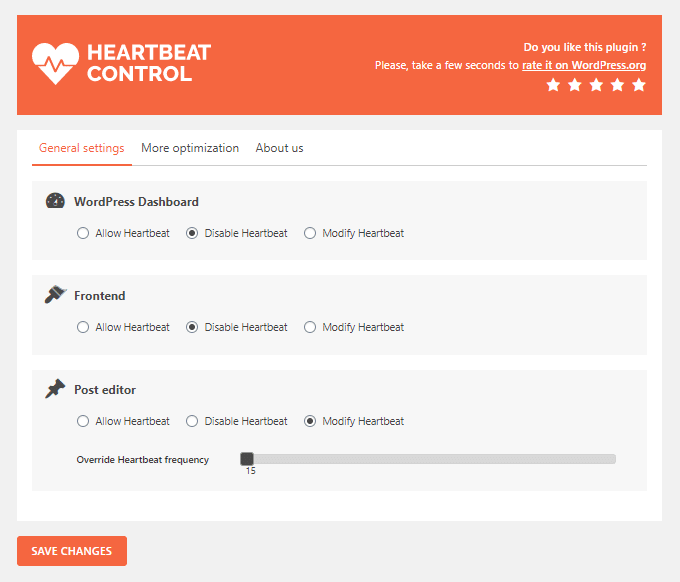The height and width of the screenshot is (582, 680).
Task: Select Modify Heartbeat for WordPress Dashboard
Action: pyautogui.click(x=310, y=233)
